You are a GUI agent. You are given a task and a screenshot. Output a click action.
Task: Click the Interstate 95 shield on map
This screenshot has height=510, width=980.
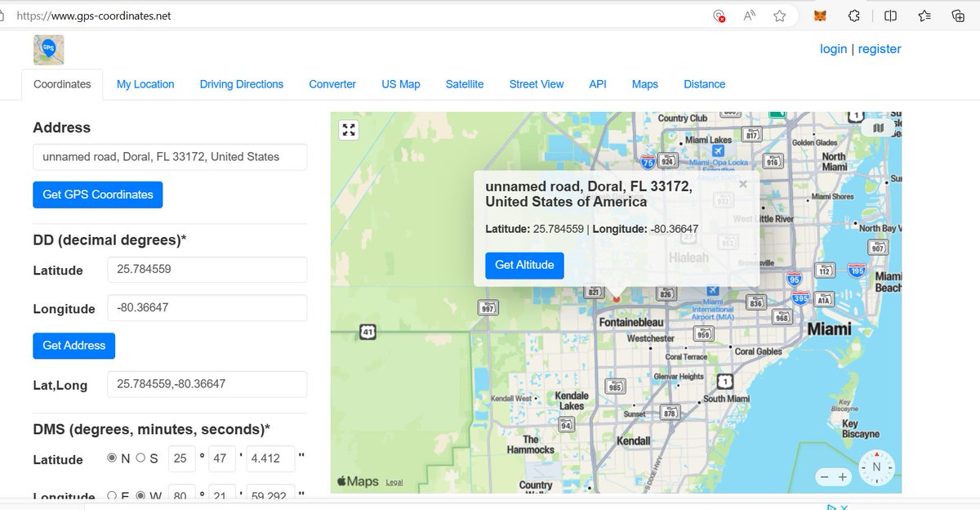795,280
